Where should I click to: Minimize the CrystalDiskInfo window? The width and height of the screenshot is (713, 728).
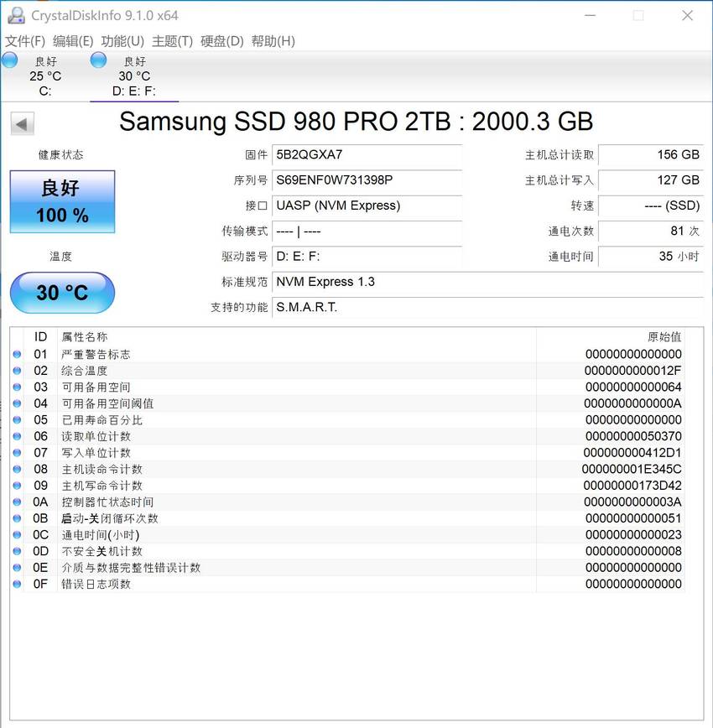pyautogui.click(x=590, y=15)
